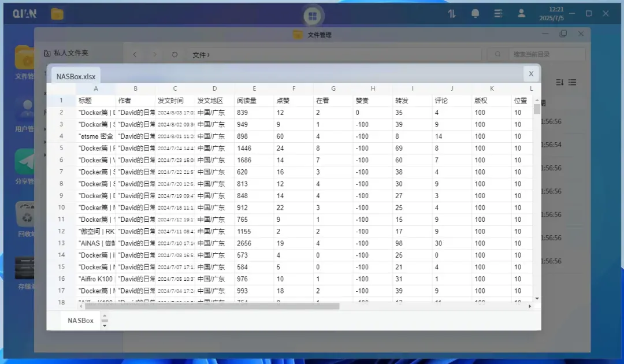Screen dimensions: 624x364
Task: Open 私人文件夹 in File Manager sidebar
Action: [x=66, y=53]
